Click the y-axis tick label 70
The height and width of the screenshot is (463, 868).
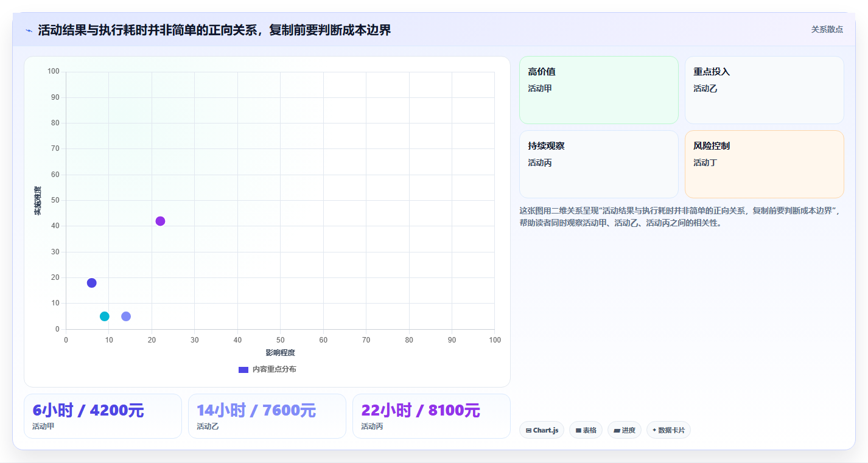point(55,149)
